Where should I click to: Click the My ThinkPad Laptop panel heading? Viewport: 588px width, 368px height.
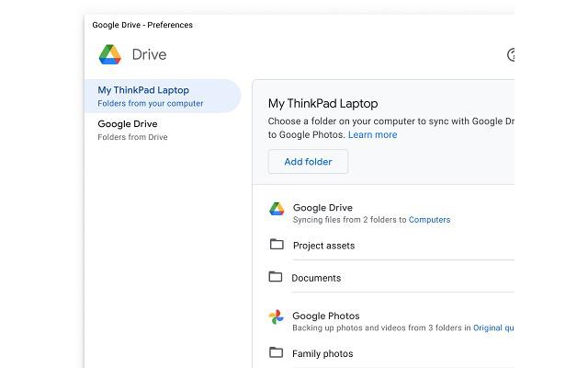pyautogui.click(x=322, y=104)
